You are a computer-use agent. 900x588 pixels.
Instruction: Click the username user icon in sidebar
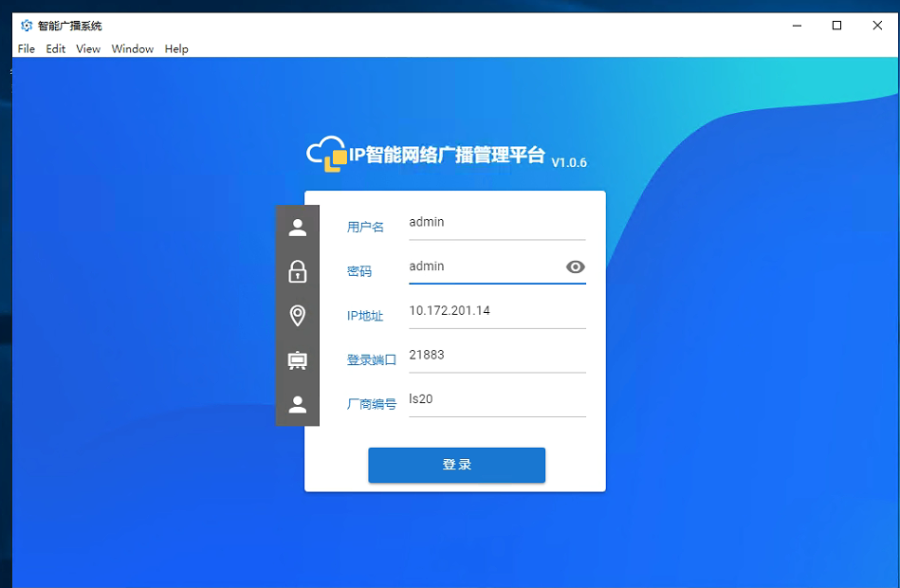(x=298, y=228)
